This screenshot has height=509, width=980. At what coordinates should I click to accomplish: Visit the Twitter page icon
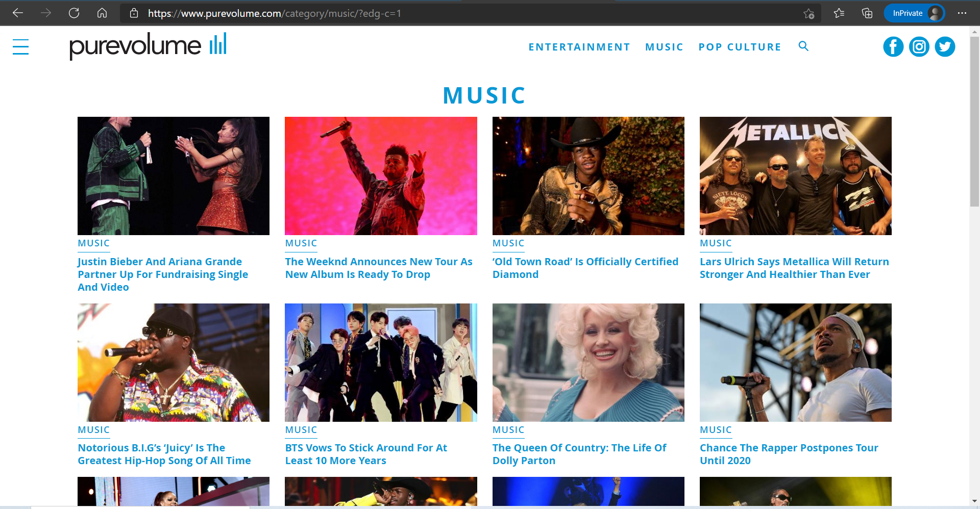tap(945, 47)
